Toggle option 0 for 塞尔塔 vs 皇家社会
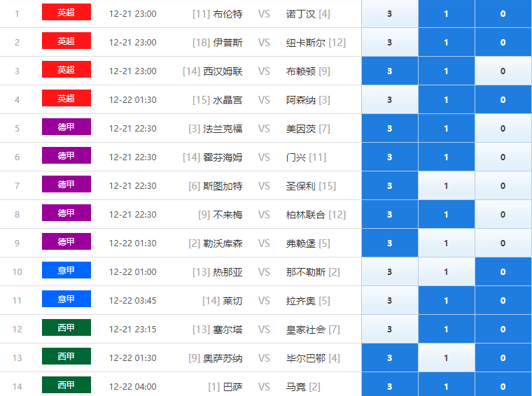This screenshot has width=532, height=396. [x=503, y=329]
